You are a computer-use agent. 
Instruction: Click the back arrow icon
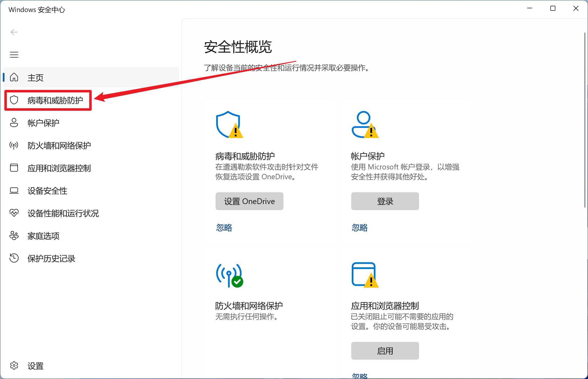(14, 32)
